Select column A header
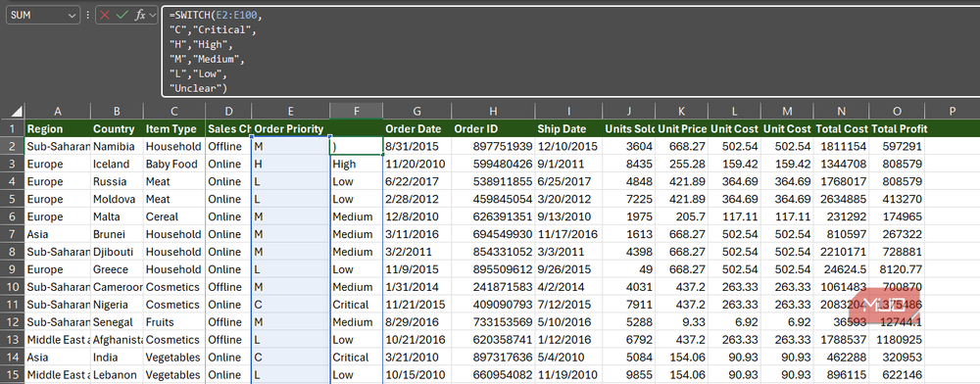The image size is (980, 384). click(x=58, y=111)
